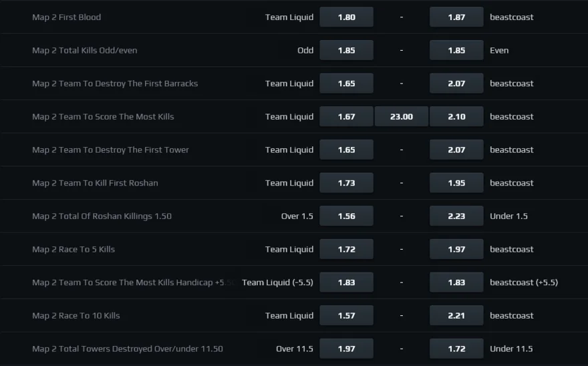
Task: Pick Under 1.5 Roshan Killings at 2.23
Action: coord(456,216)
